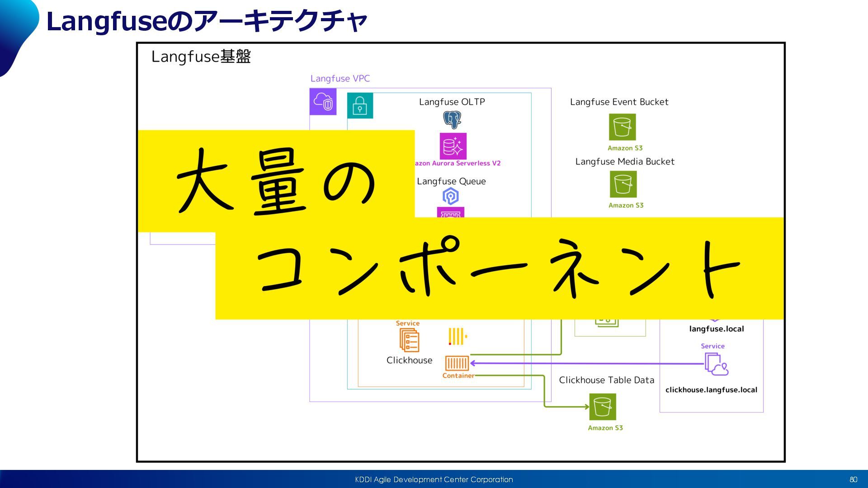Click the orange 'Service' caption above Clickhouse

point(408,323)
